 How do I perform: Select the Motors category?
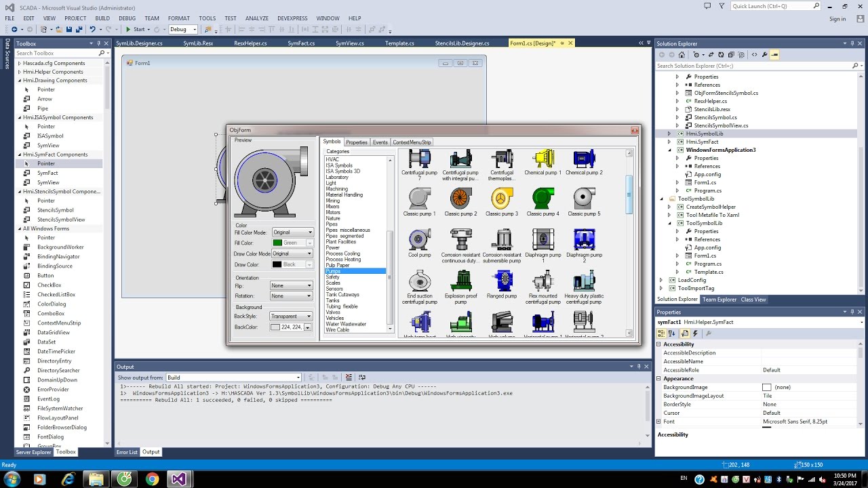click(x=333, y=212)
